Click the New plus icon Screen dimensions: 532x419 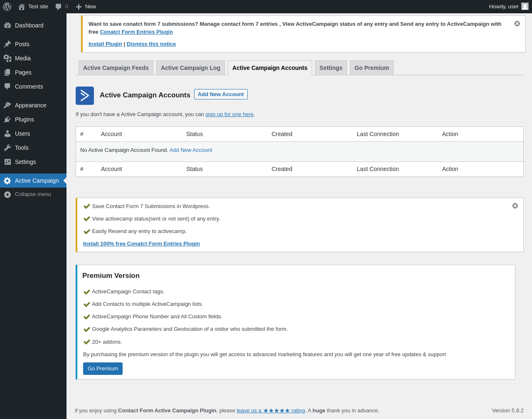[79, 7]
